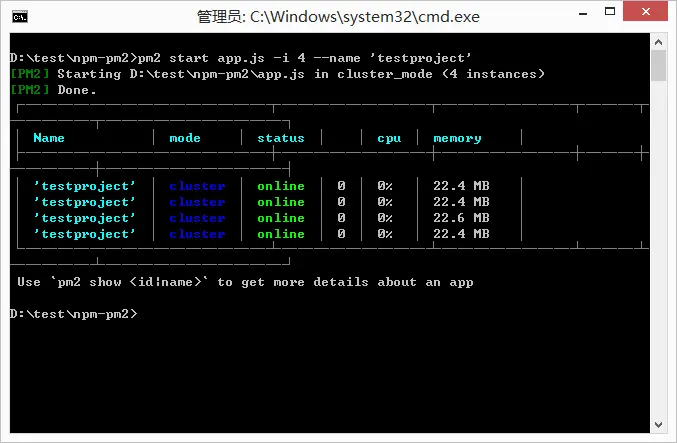The image size is (677, 443).
Task: Maximize the cmd.exe window
Action: (x=610, y=12)
